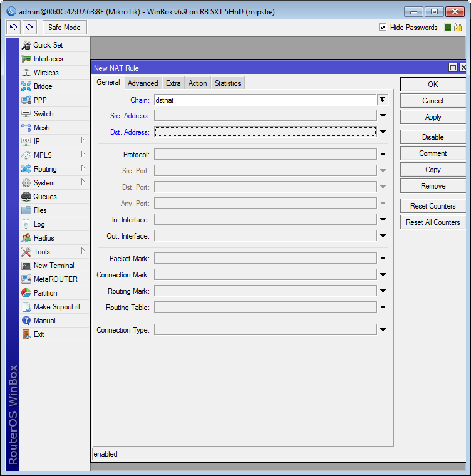Click the OK button
The height and width of the screenshot is (476, 471).
pos(433,85)
